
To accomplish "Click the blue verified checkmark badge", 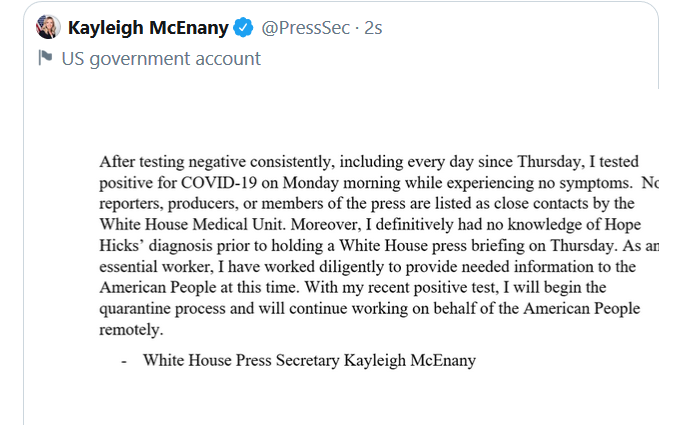I will point(243,28).
